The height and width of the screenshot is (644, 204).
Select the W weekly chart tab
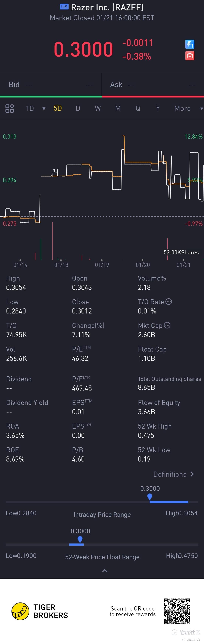[x=98, y=108]
